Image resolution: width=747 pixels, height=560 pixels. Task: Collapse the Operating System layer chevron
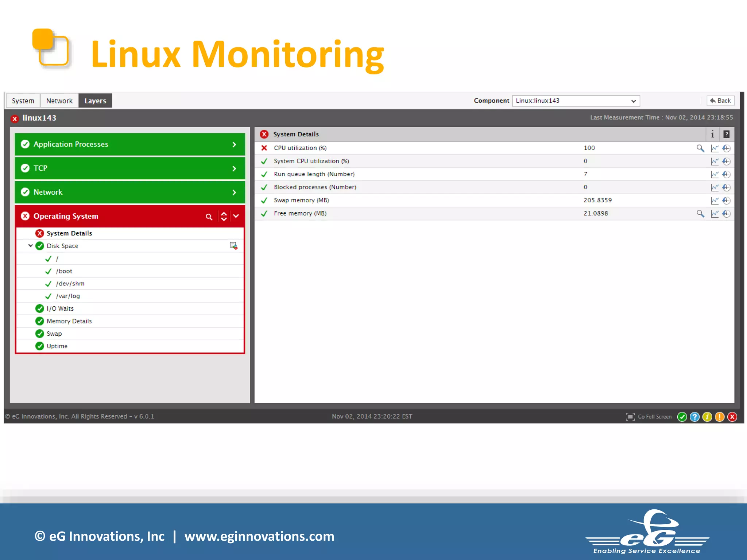(x=236, y=216)
